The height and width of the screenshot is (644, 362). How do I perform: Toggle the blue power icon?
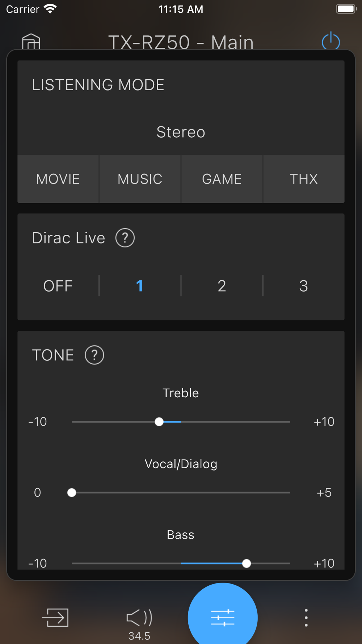(x=331, y=41)
